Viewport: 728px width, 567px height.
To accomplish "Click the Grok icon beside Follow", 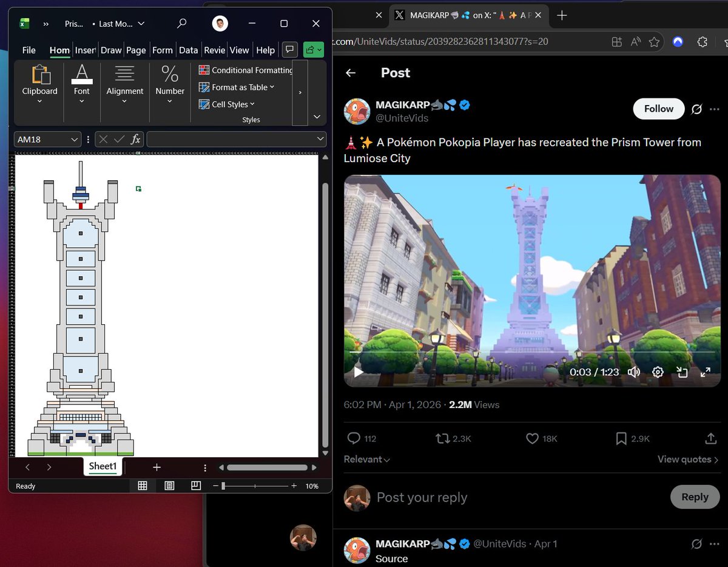I will pyautogui.click(x=696, y=109).
